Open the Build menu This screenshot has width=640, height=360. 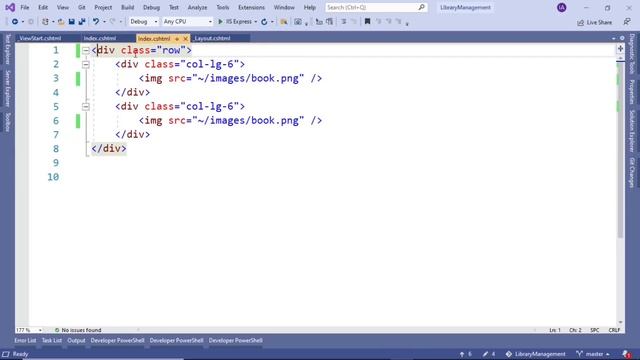click(x=127, y=7)
